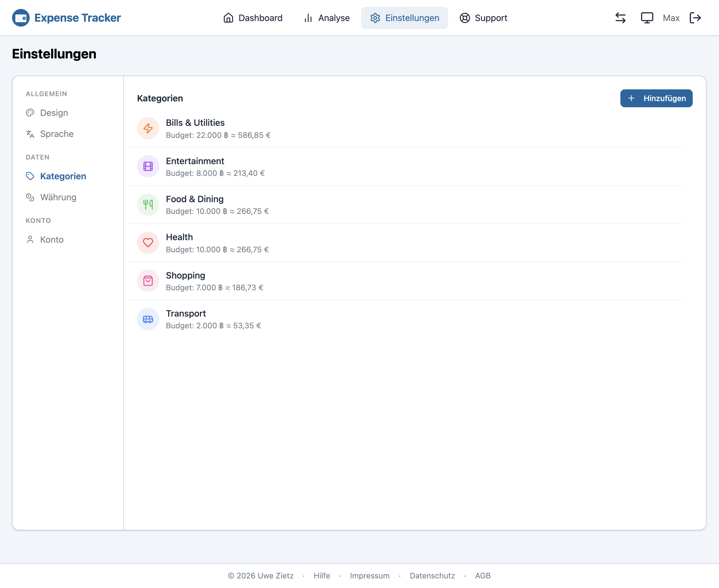Toggle the display theme monitor icon
Viewport: 719px width, 588px height.
click(647, 18)
